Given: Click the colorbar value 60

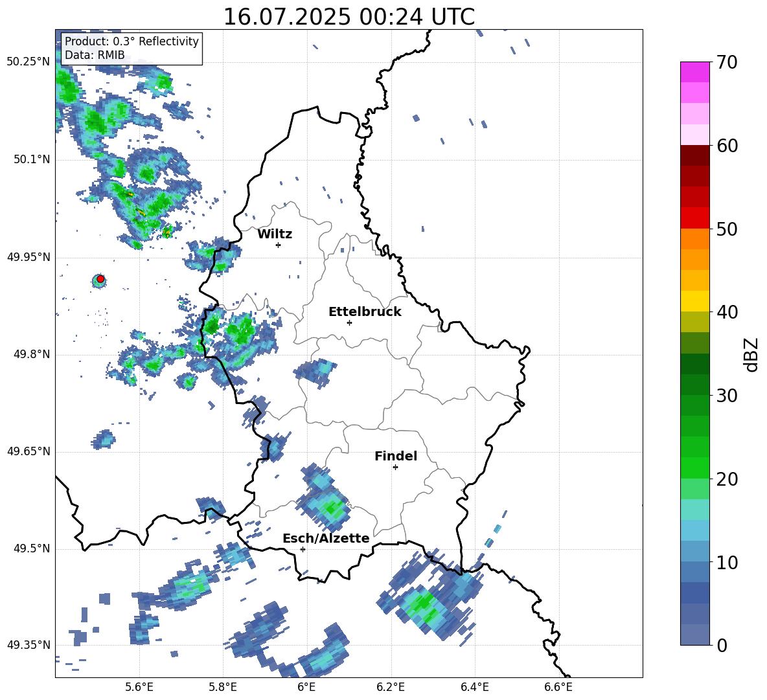Looking at the screenshot, I should click(x=727, y=146).
